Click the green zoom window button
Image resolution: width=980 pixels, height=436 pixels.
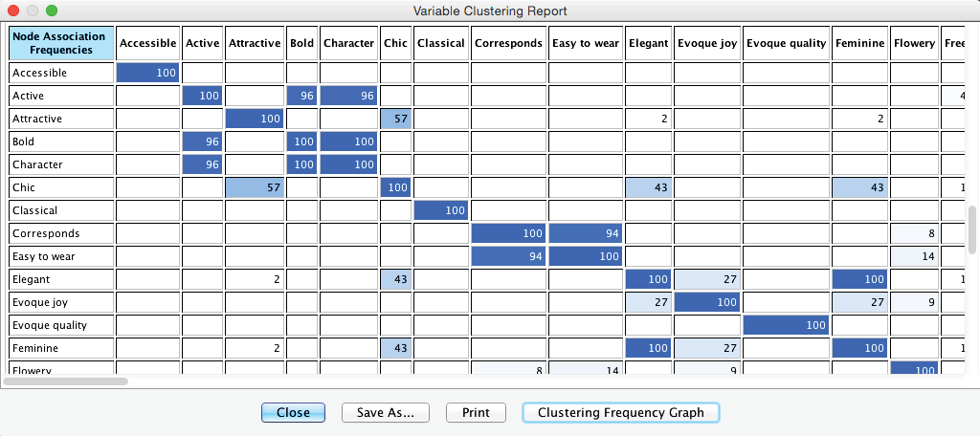52,11
